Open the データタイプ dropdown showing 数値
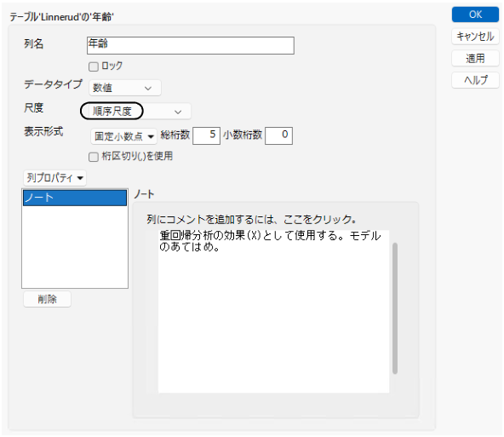 point(125,88)
